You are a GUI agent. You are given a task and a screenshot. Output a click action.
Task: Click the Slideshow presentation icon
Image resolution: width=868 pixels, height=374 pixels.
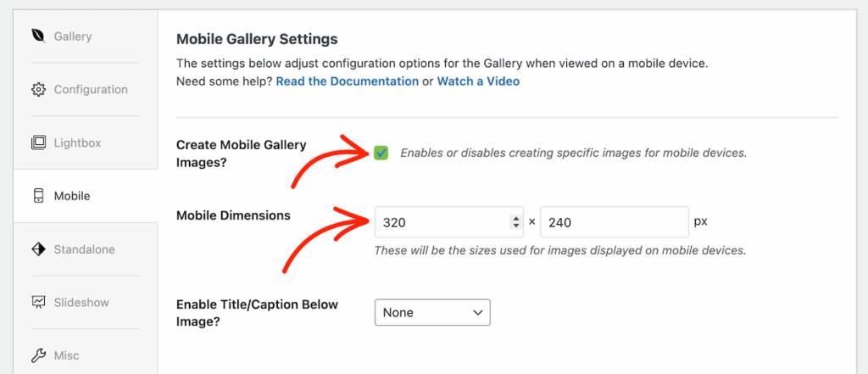[x=38, y=303]
